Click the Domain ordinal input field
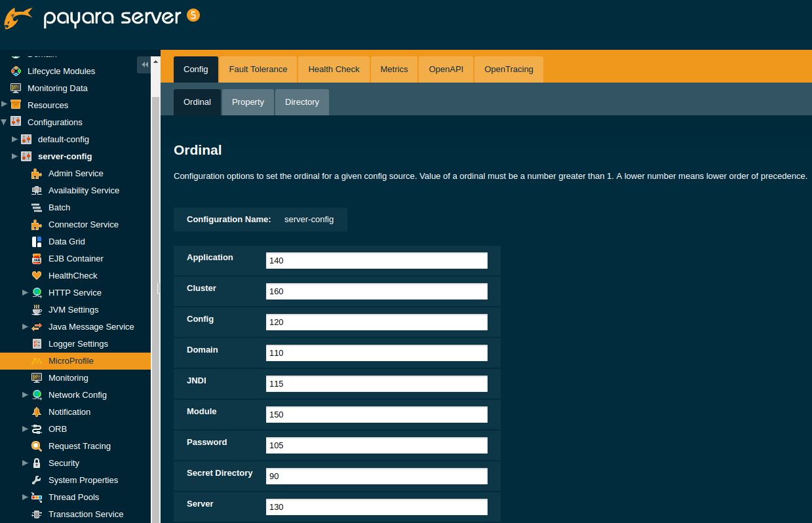 tap(377, 353)
